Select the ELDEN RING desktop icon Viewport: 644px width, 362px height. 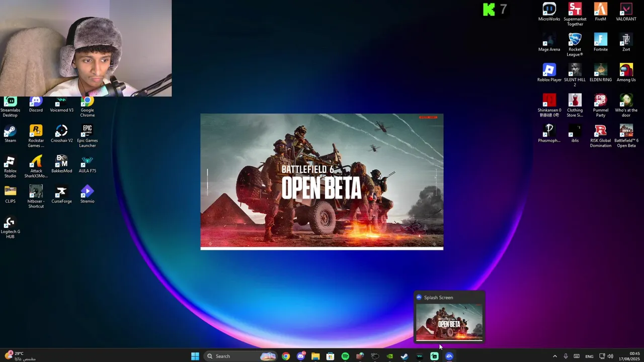click(600, 73)
